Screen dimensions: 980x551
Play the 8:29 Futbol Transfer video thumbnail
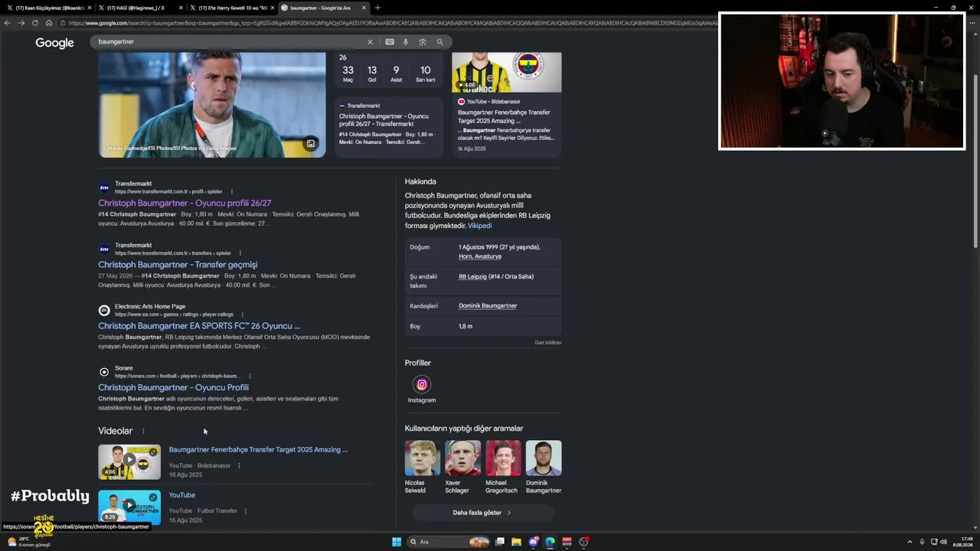[x=129, y=507]
